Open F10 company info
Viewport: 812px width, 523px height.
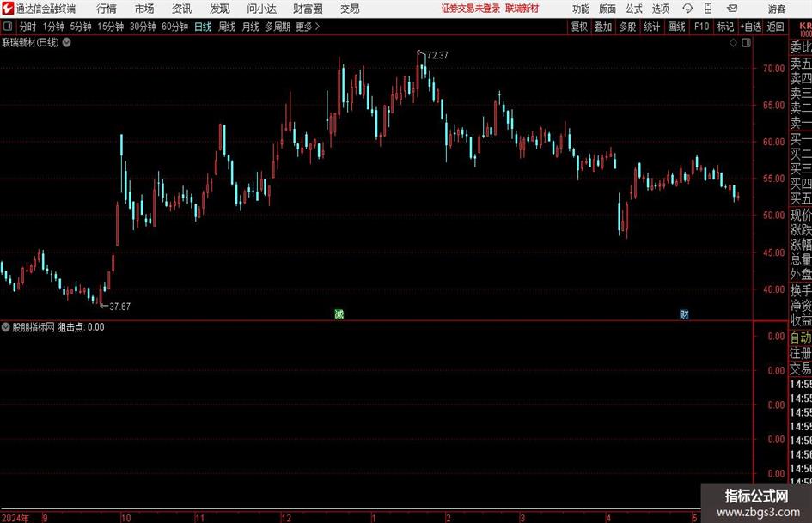701,27
